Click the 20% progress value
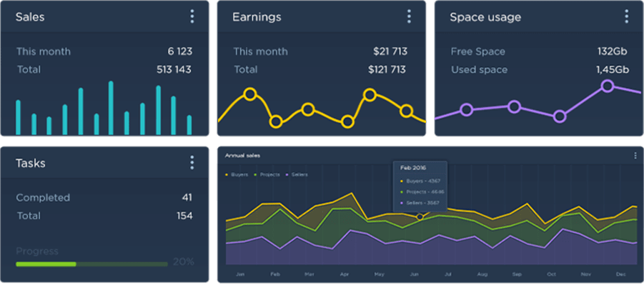The height and width of the screenshot is (285, 644). 183,262
